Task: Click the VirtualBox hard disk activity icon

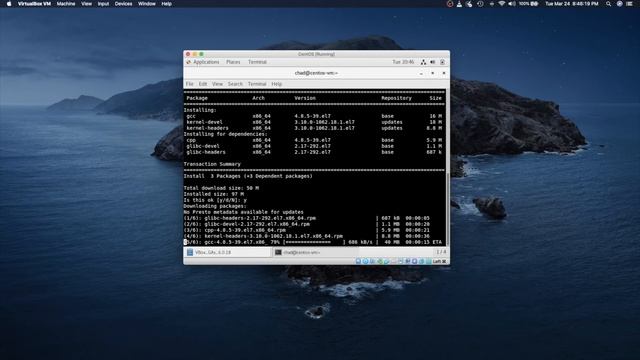Action: coord(358,261)
